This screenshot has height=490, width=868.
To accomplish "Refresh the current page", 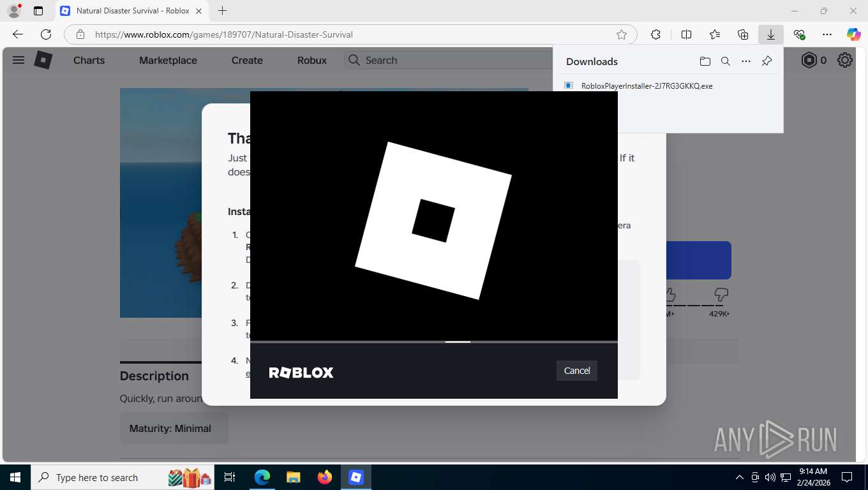I will coord(46,34).
